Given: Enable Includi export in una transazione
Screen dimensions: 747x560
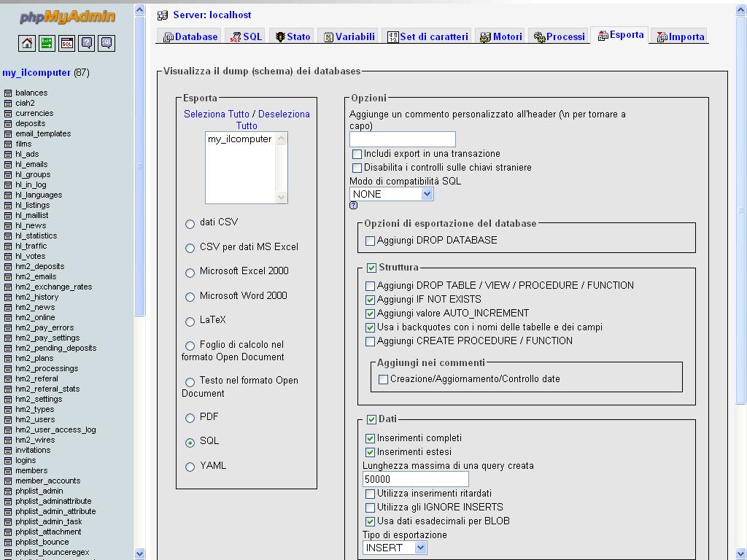Looking at the screenshot, I should [356, 154].
